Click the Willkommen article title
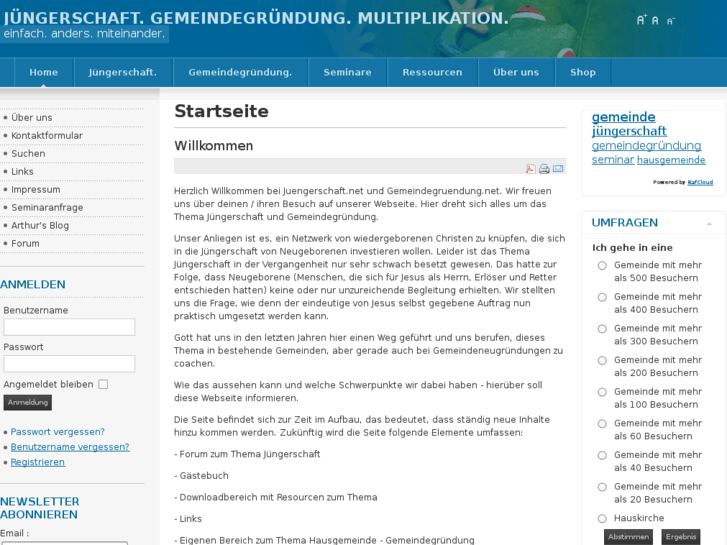The width and height of the screenshot is (727, 545). coord(214,146)
